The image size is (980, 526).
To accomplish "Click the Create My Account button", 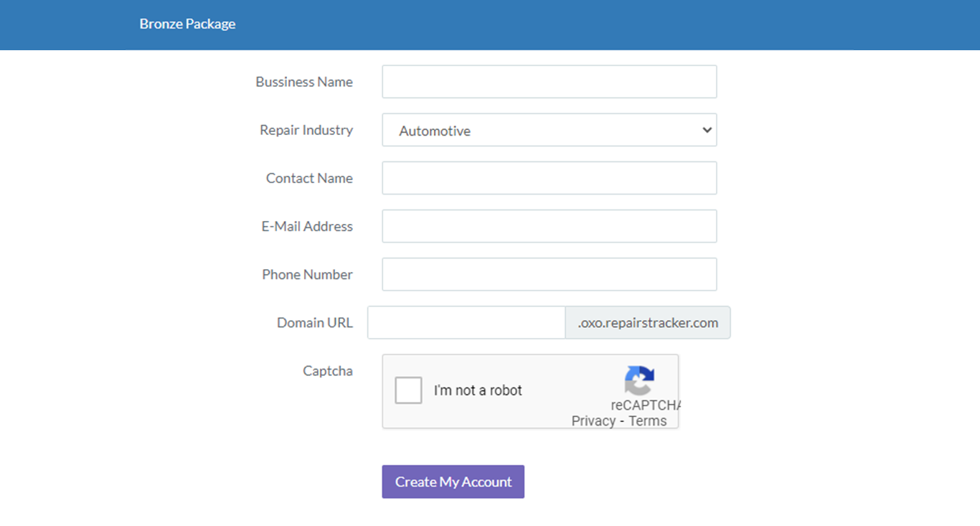I will [x=453, y=482].
